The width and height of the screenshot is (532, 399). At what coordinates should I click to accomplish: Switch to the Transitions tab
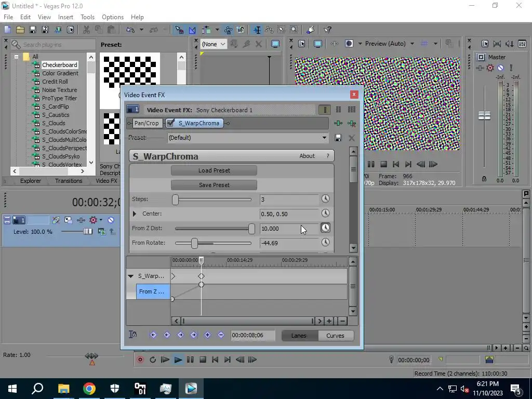coord(69,181)
